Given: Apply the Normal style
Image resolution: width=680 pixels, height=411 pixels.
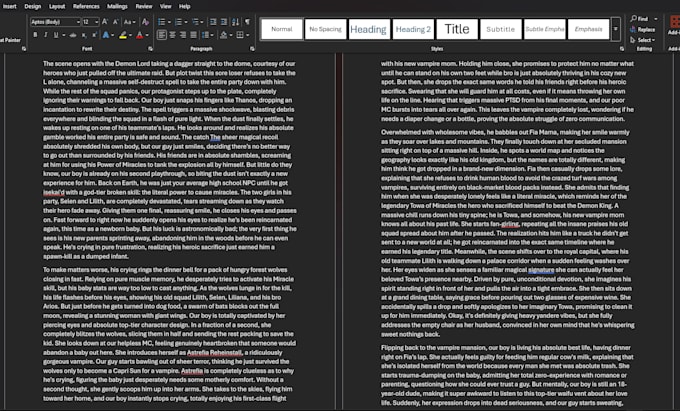Looking at the screenshot, I should click(282, 29).
